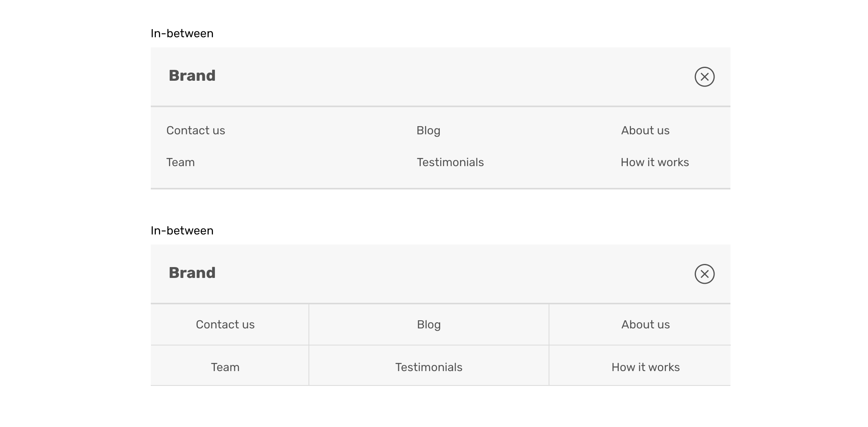
Task: Open Testimonials cell in bottom grid menu
Action: [429, 367]
